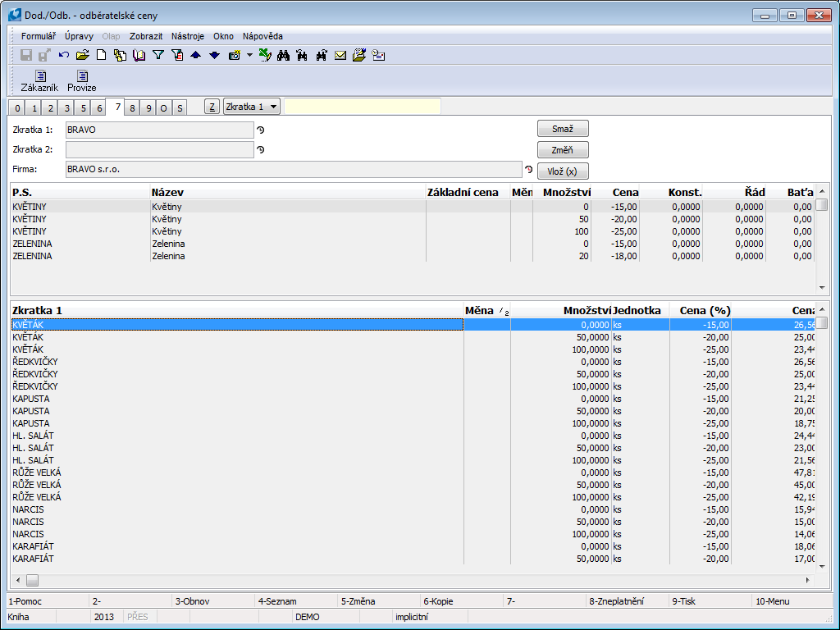840x630 pixels.
Task: Click the undo arrow toolbar icon
Action: pyautogui.click(x=64, y=56)
